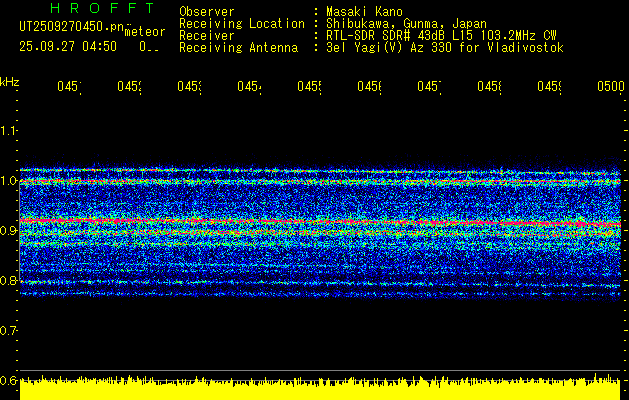This screenshot has height=400, width=629.
Task: Click the 1.1 frequency axis label
Action: click(x=8, y=130)
